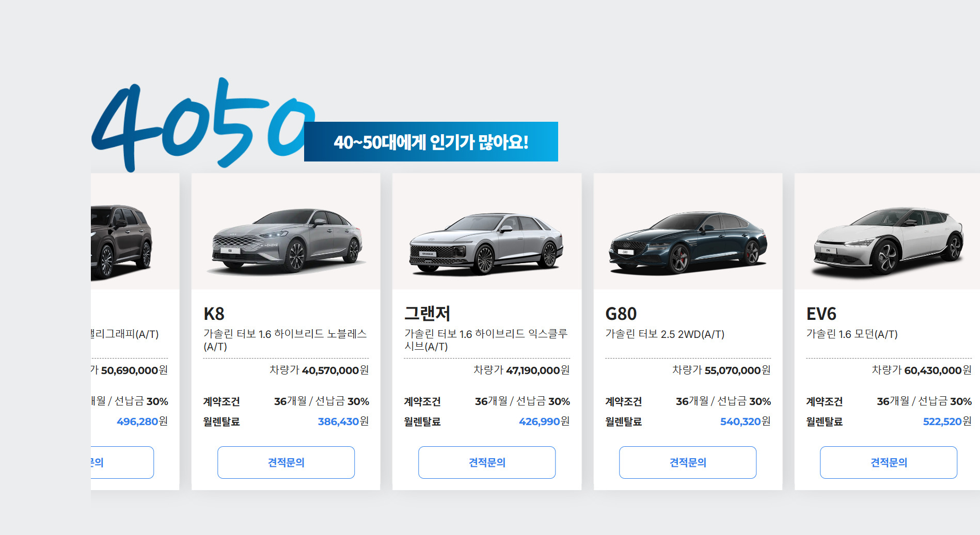Click 견적문의 button under EV6
The height and width of the screenshot is (535, 980).
(889, 462)
